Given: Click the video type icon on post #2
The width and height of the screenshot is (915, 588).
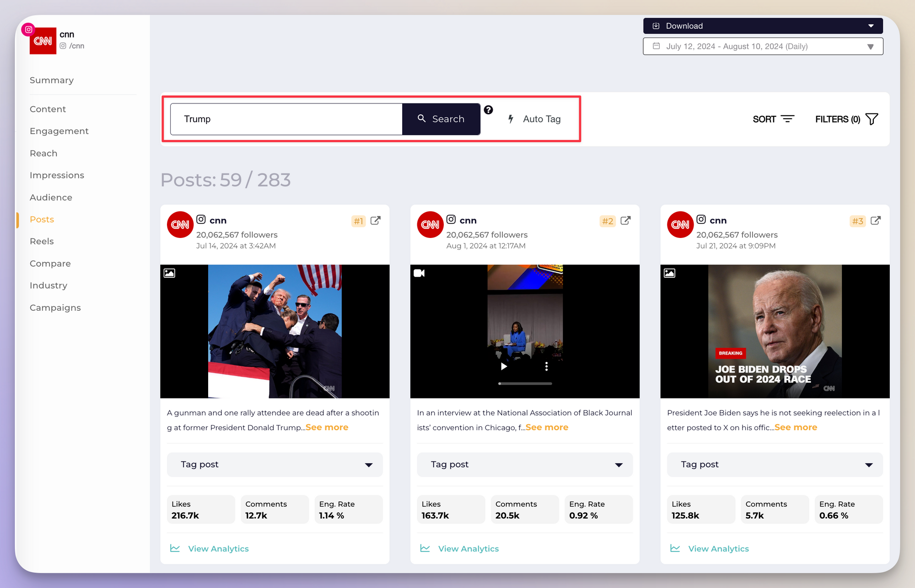Looking at the screenshot, I should tap(419, 273).
